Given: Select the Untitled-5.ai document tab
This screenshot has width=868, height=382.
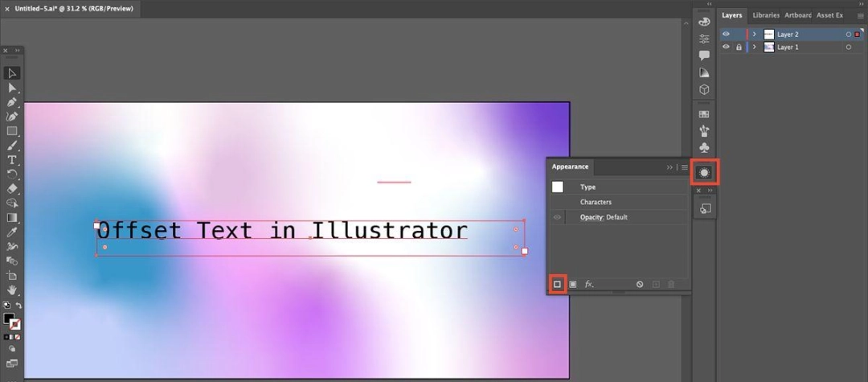Looking at the screenshot, I should (x=74, y=9).
